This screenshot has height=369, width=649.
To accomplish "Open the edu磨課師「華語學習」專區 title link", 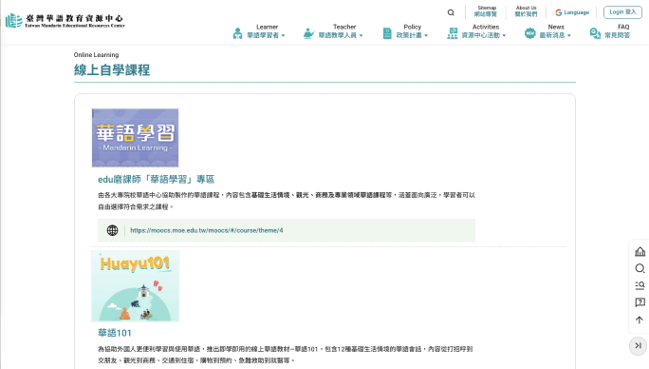I will click(156, 179).
